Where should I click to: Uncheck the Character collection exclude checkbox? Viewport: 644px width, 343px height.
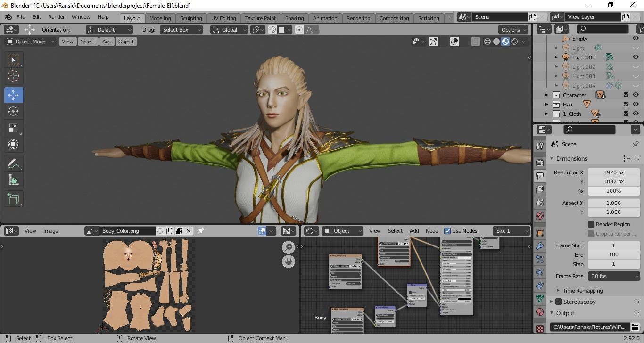[626, 95]
